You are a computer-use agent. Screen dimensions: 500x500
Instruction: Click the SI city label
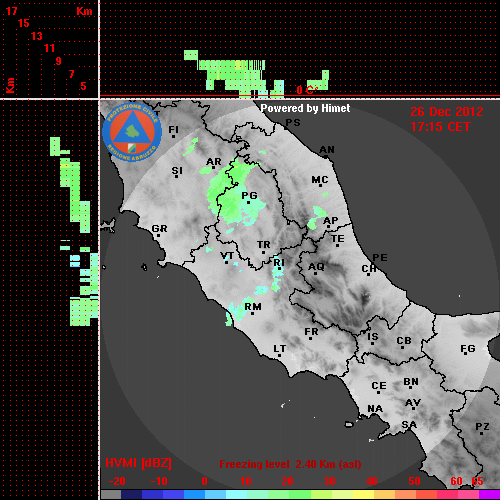coord(177,171)
